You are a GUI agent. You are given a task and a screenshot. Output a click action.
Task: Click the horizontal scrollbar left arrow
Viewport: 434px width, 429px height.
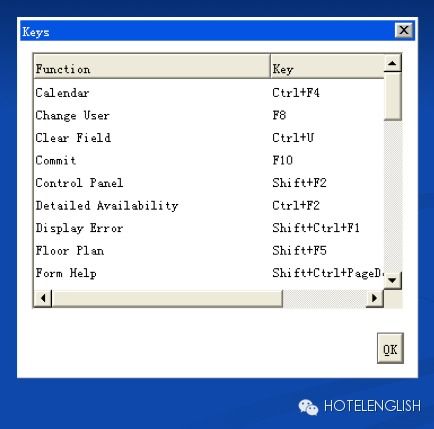(43, 298)
